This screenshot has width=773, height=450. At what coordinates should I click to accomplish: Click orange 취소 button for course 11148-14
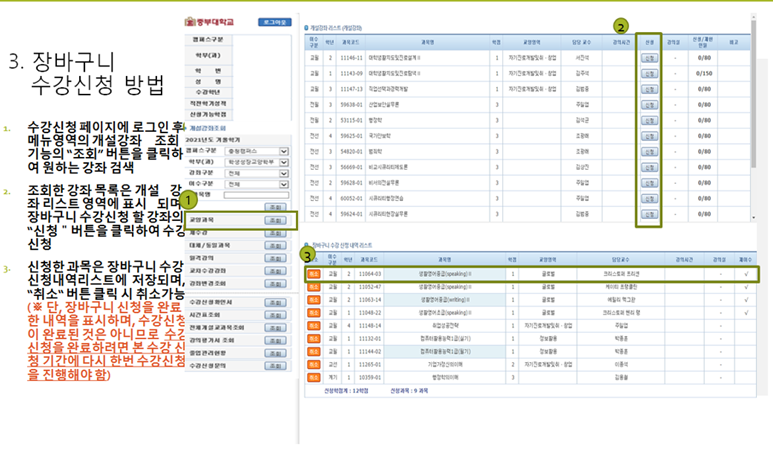(313, 326)
